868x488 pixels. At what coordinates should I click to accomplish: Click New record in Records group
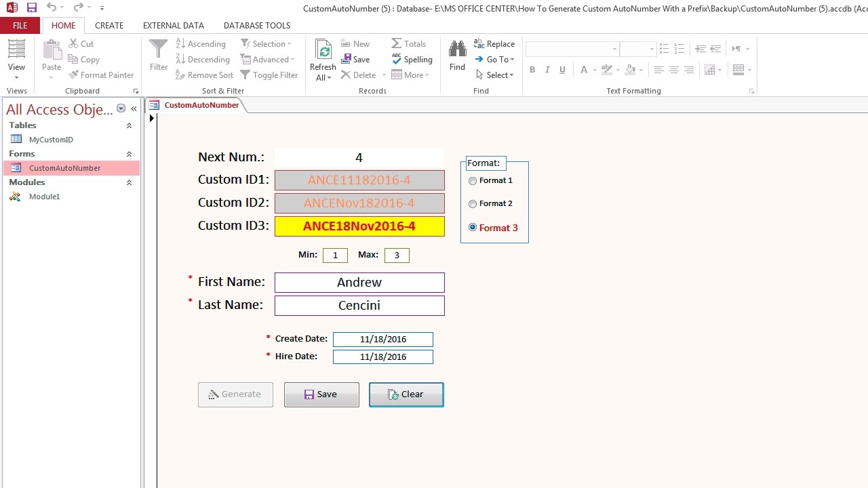[355, 44]
